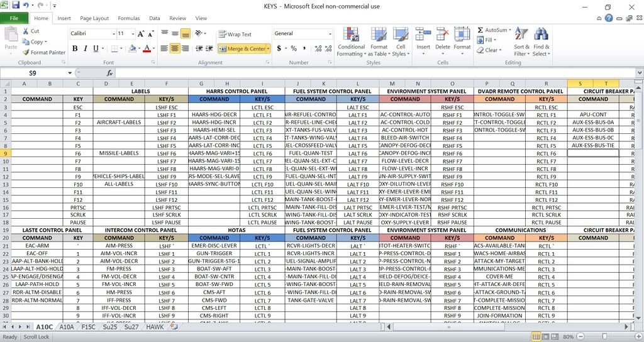Click the zoom slider at bottom right

pos(604,337)
